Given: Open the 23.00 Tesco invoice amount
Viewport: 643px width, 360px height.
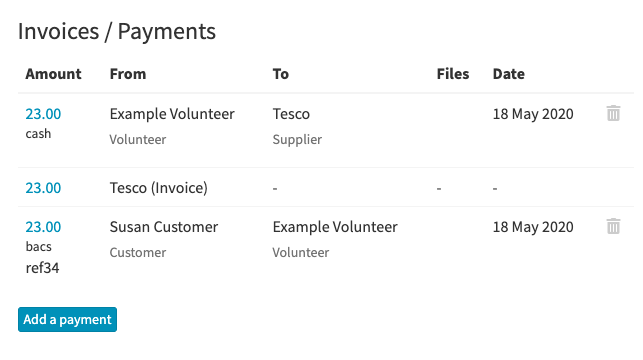Looking at the screenshot, I should coord(43,188).
